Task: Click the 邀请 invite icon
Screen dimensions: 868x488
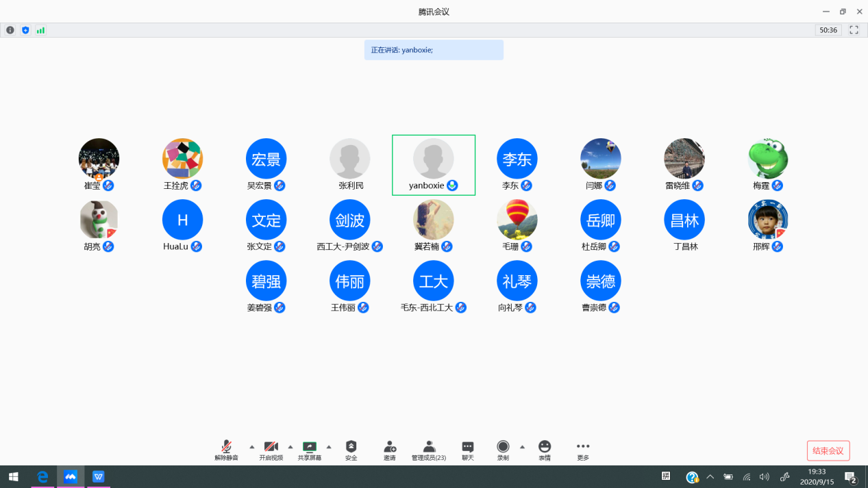Action: 390,450
